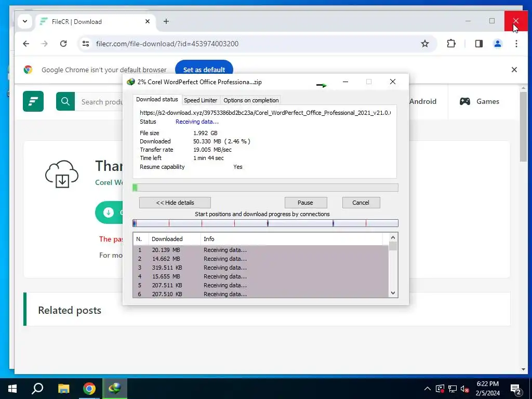Click the FileCR logo icon
Screen dimensions: 532x399
point(33,101)
